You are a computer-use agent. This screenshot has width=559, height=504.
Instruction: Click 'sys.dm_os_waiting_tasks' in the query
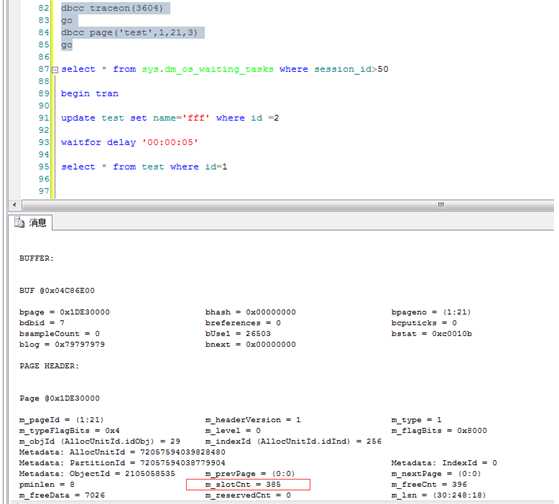tap(207, 69)
